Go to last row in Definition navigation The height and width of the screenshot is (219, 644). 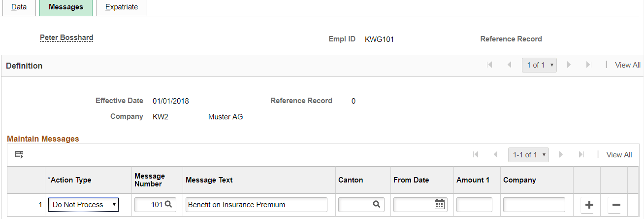pos(588,65)
